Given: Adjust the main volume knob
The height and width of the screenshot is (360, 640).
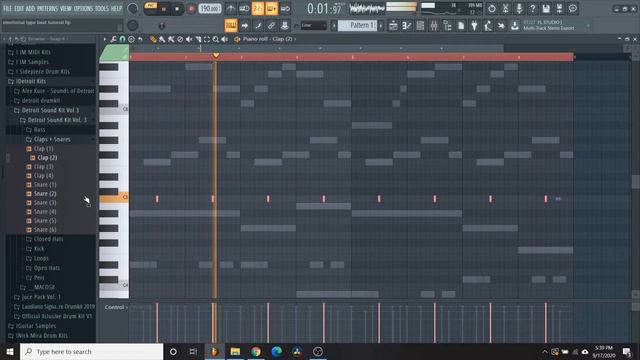Looking at the screenshot, I should point(132,8).
